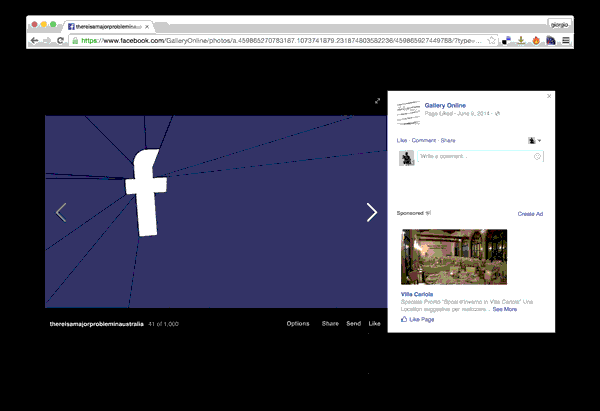Show the next photo with right arrow
The height and width of the screenshot is (411, 600).
(372, 212)
